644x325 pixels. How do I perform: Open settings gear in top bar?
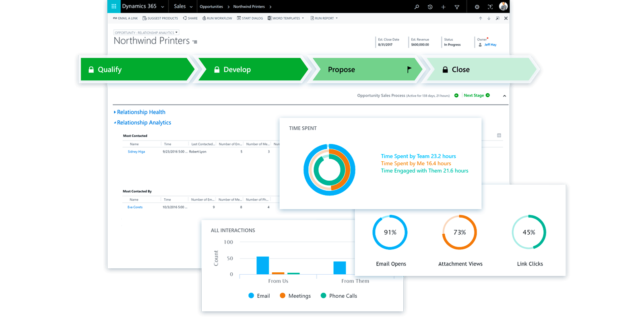tap(477, 7)
